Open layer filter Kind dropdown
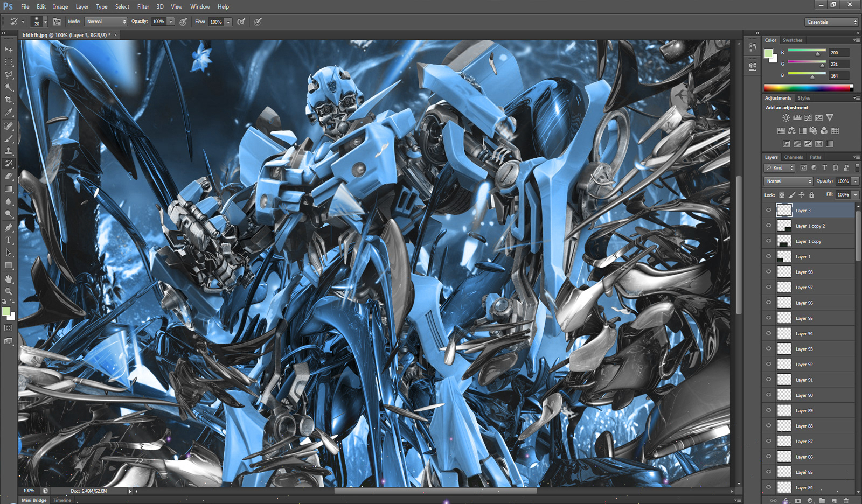The width and height of the screenshot is (862, 504). pos(780,167)
